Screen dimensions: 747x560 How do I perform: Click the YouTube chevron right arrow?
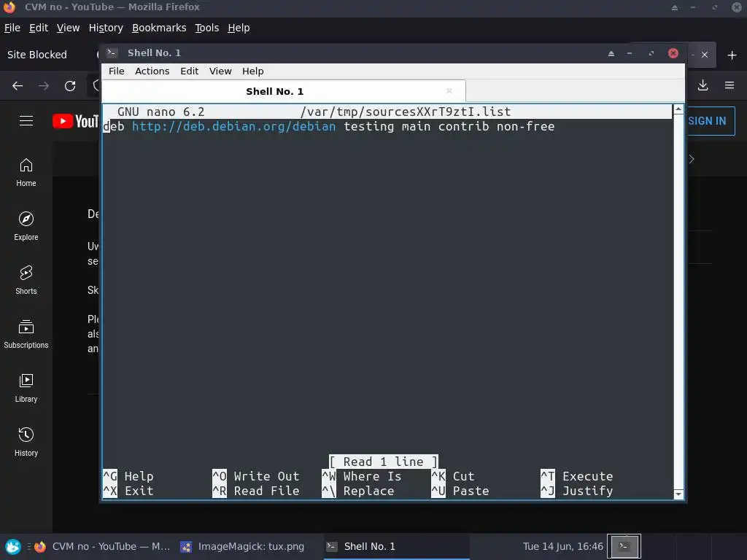692,159
